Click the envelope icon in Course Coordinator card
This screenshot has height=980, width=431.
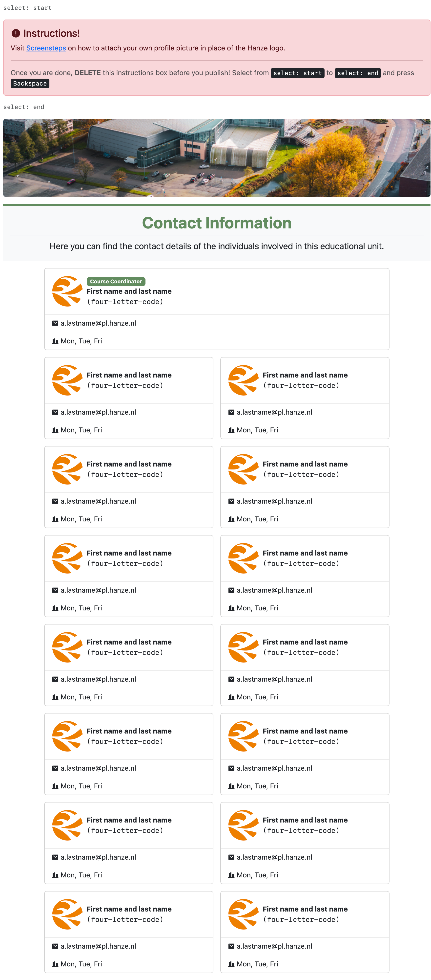pyautogui.click(x=55, y=323)
